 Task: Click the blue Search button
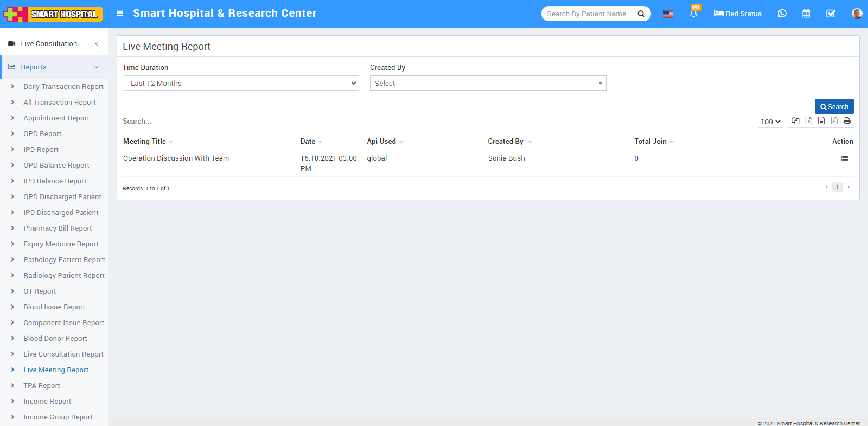[834, 107]
